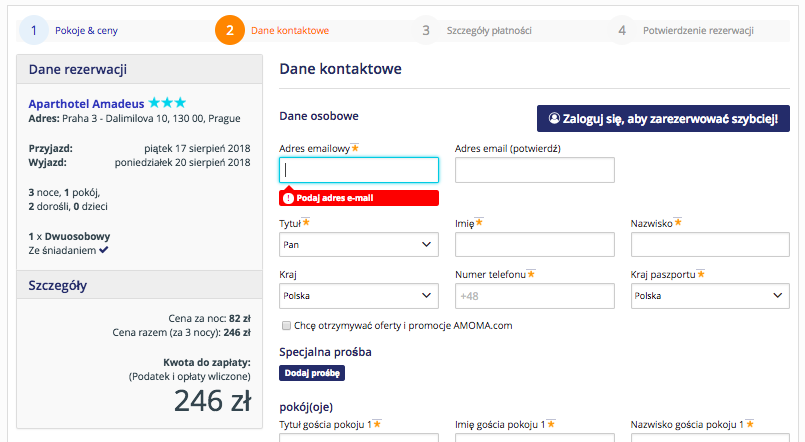
Task: Enable AMOMA.com offers and promotions checkbox
Action: pos(287,325)
